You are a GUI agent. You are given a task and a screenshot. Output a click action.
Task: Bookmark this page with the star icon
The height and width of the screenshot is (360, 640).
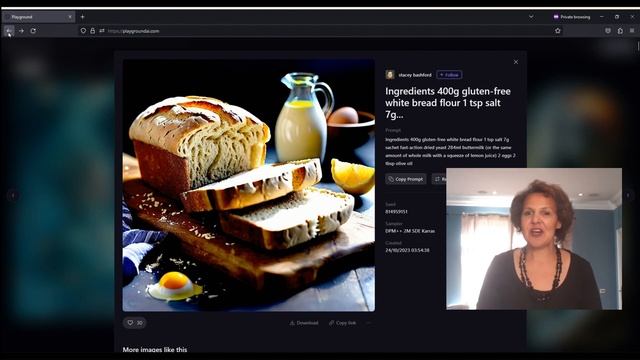(x=558, y=31)
